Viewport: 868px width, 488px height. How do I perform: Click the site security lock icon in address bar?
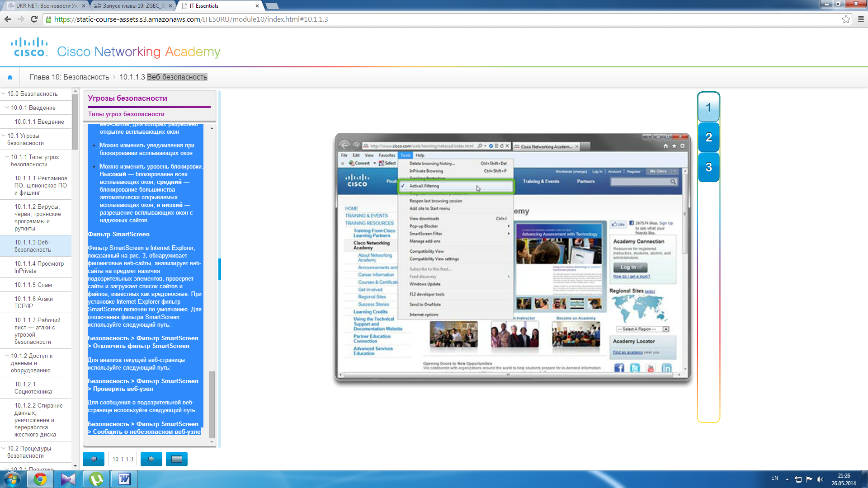[48, 19]
